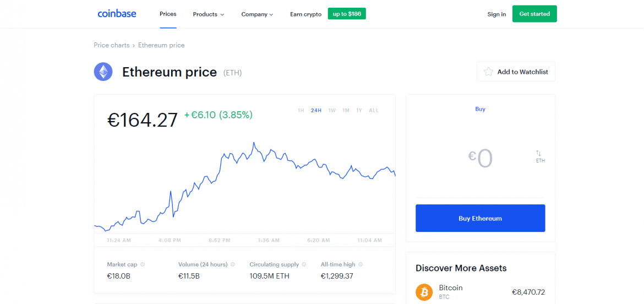Follow the Price charts breadcrumb link

112,45
